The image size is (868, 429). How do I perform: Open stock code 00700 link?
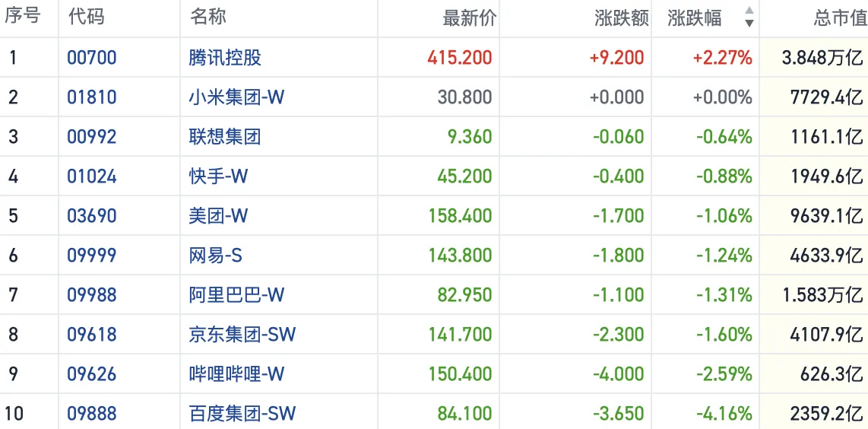92,58
